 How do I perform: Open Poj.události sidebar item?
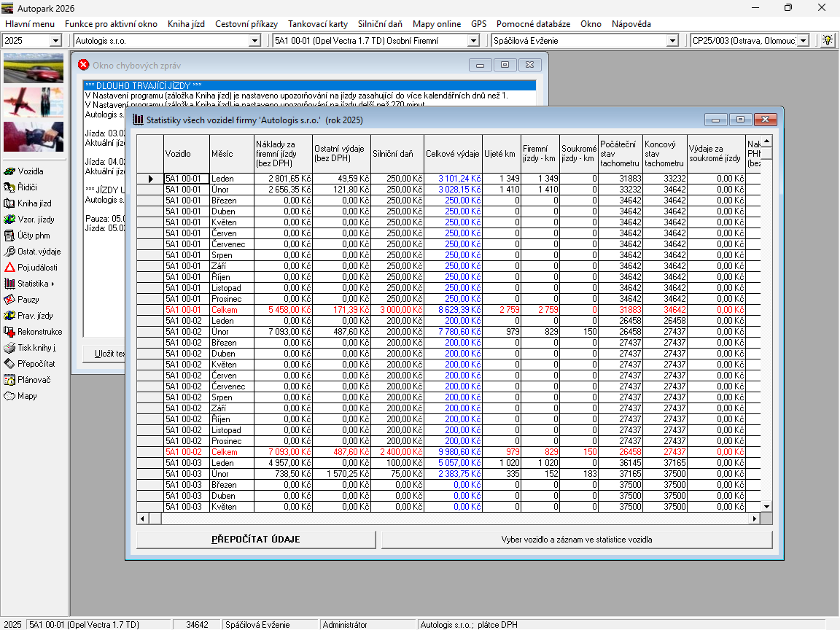[x=36, y=268]
